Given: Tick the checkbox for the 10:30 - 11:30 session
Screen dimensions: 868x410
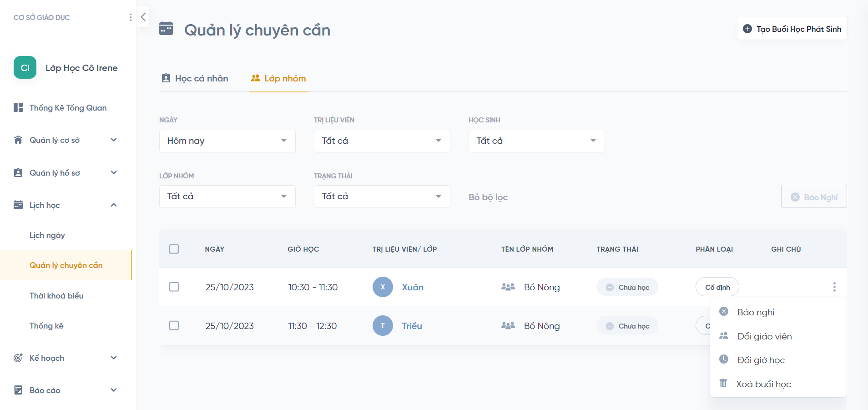Looking at the screenshot, I should pos(174,287).
